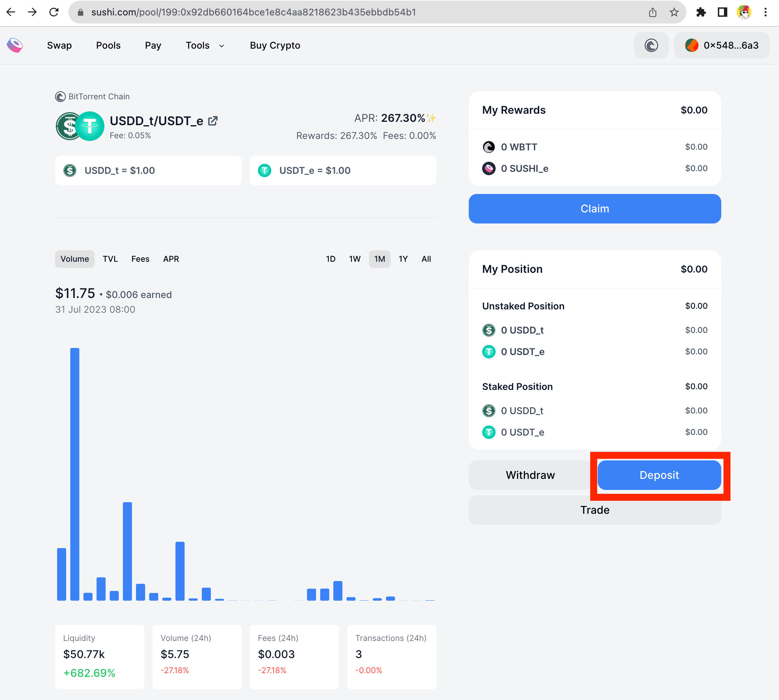Click the 'Rewards: 267.30%' text
Image resolution: width=779 pixels, height=700 pixels.
pos(336,136)
